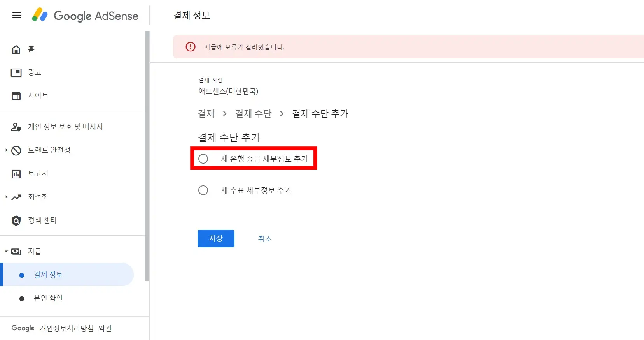Switch to 본인 확인 in the sidebar
The image size is (644, 340).
coord(47,298)
